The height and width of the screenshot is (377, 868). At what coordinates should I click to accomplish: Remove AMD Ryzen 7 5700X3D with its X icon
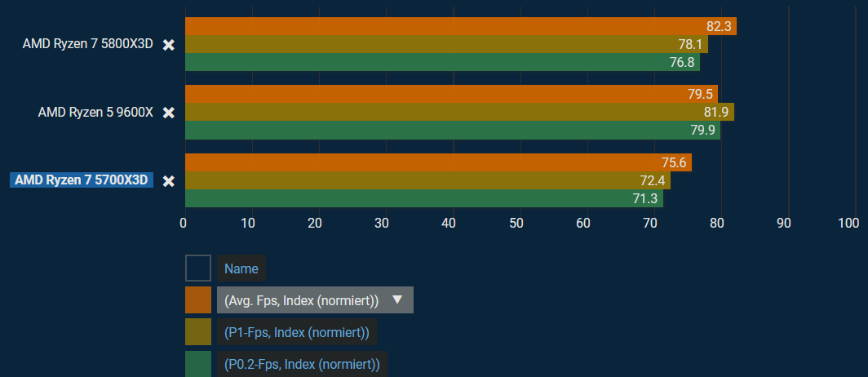tap(169, 181)
